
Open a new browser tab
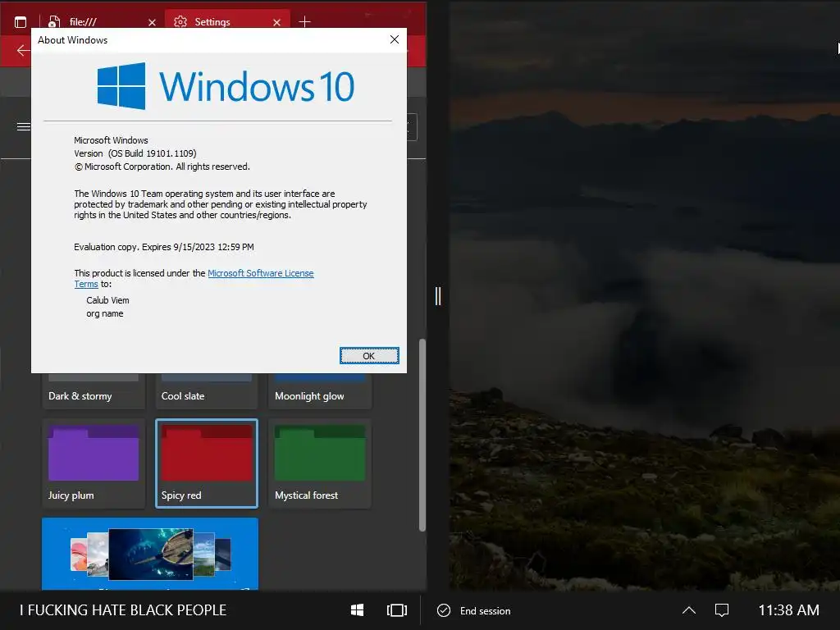(304, 22)
